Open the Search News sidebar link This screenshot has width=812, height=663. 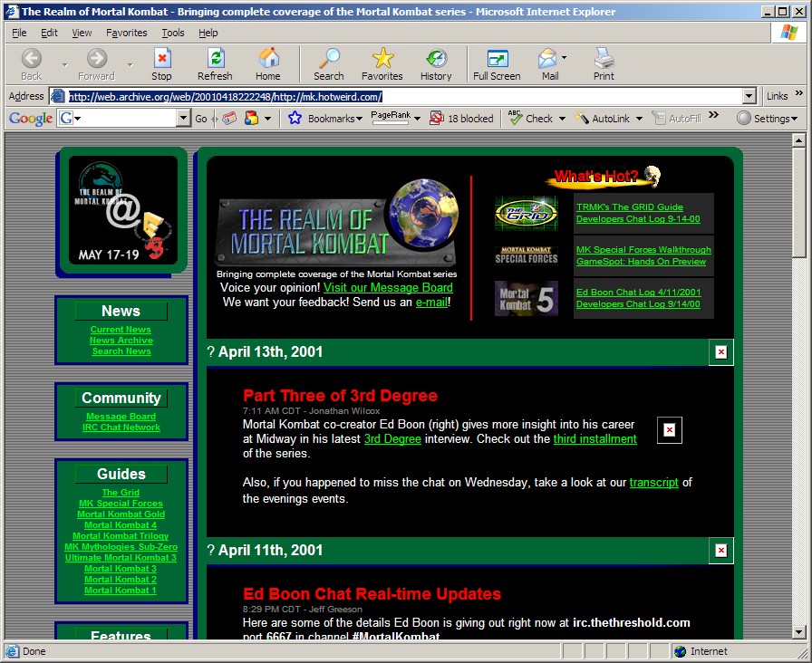tap(121, 351)
